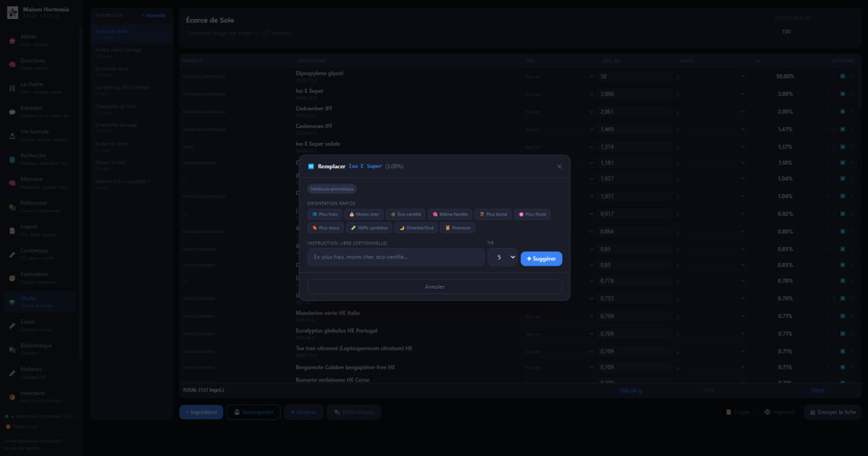868x456 pixels.
Task: Pick the Éco-certifié orientation chip
Action: point(406,214)
